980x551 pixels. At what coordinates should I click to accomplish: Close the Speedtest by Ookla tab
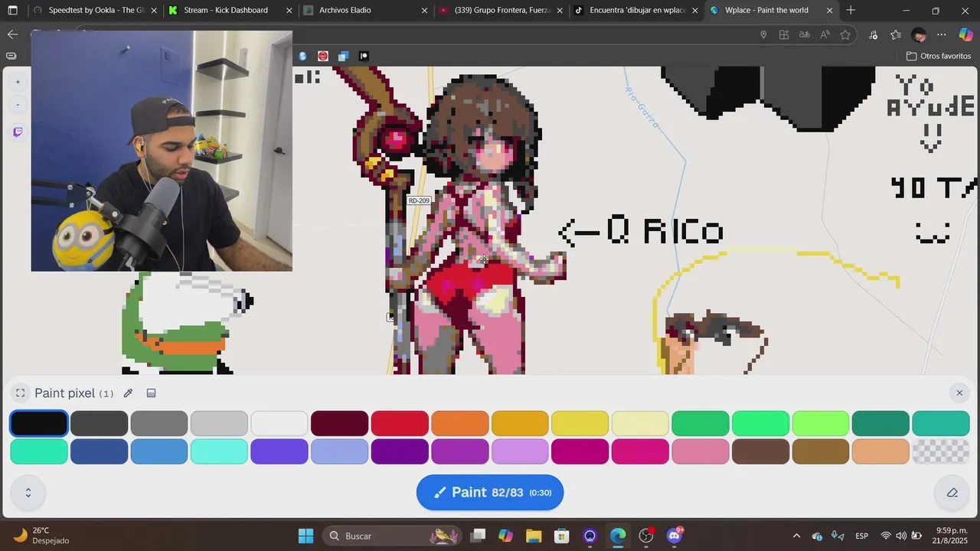pos(154,11)
